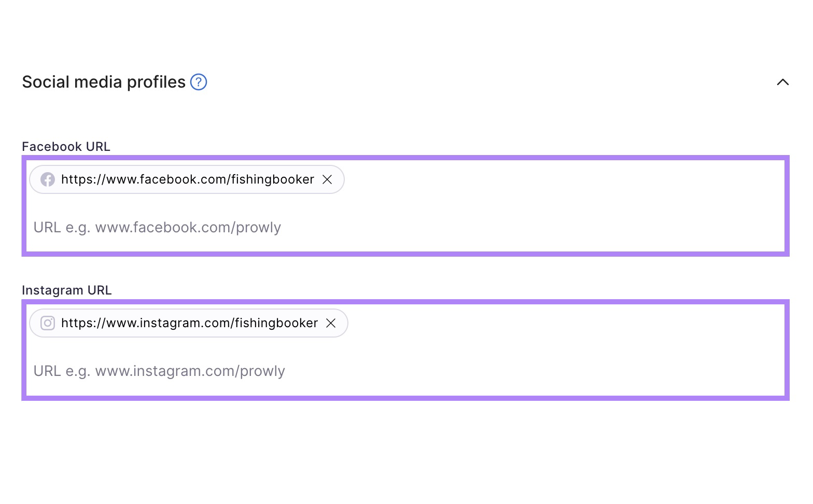Click the Facebook URL input placeholder area

(157, 227)
